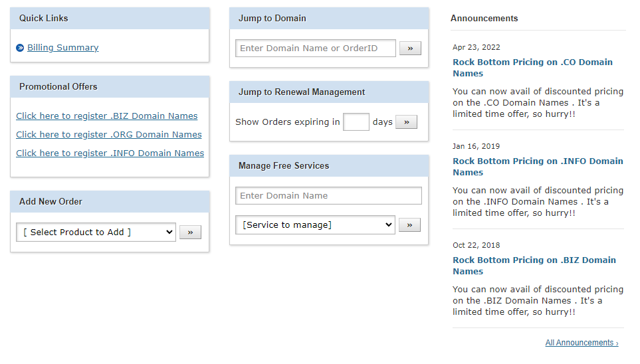Screen dimensions: 640x364
Task: Click the register .INFO Domain Names link
Action: click(110, 153)
